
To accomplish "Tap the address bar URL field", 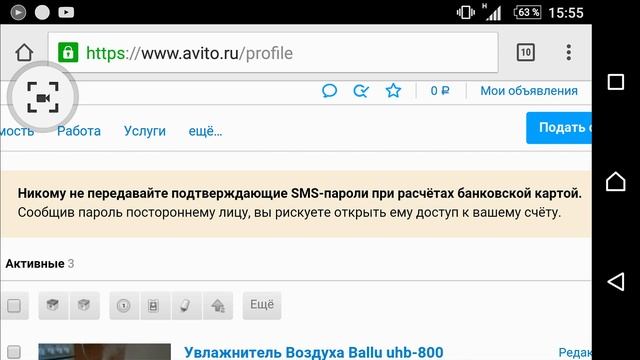I will point(273,53).
